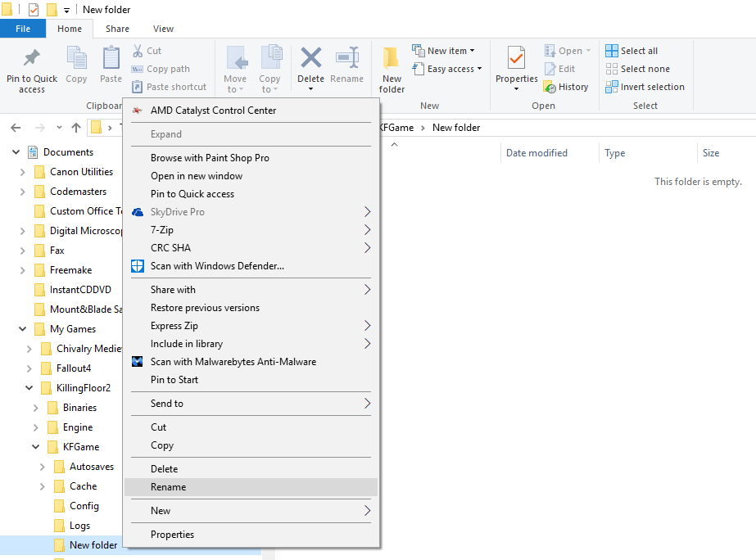
Task: Choose Pin to Start from context menu
Action: point(251,380)
